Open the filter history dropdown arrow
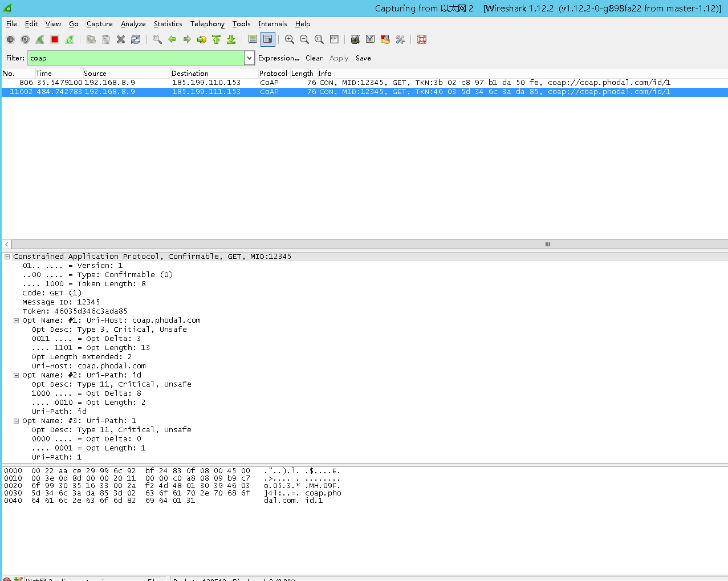 click(249, 58)
